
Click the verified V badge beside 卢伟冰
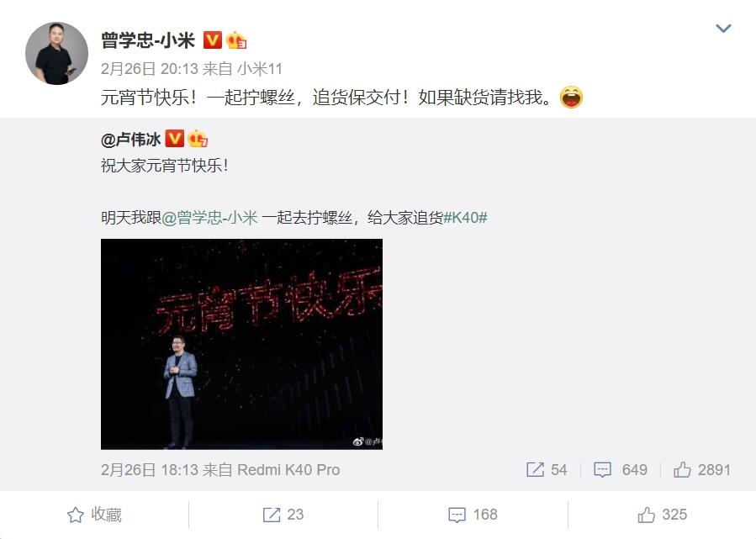175,139
